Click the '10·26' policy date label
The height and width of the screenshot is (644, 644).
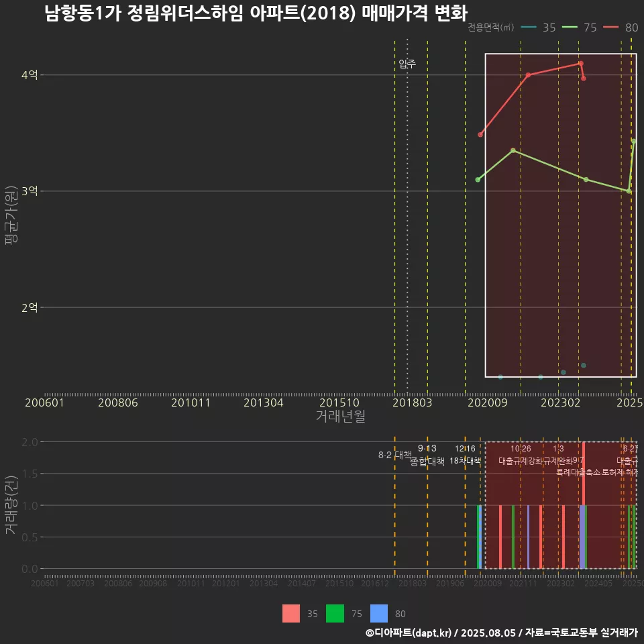pos(521,449)
